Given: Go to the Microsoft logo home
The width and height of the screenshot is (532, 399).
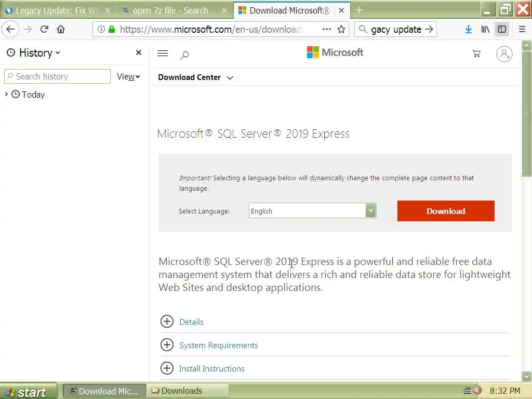Looking at the screenshot, I should [x=335, y=52].
